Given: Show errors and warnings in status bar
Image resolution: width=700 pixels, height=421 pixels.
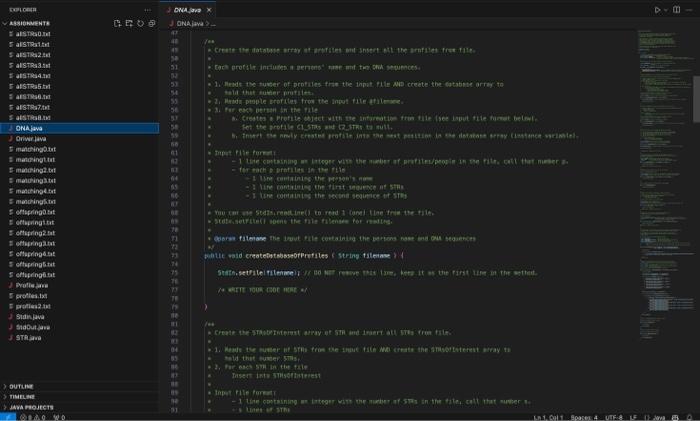Looking at the screenshot, I should (x=33, y=417).
